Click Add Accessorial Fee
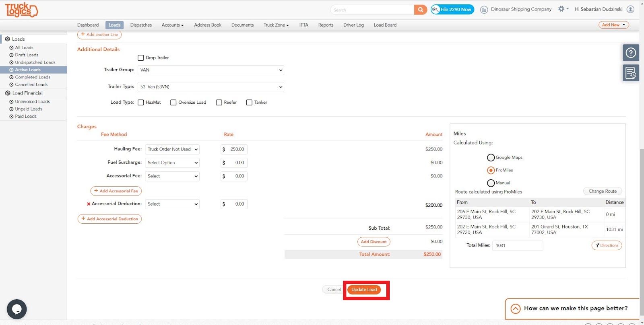 click(x=116, y=191)
